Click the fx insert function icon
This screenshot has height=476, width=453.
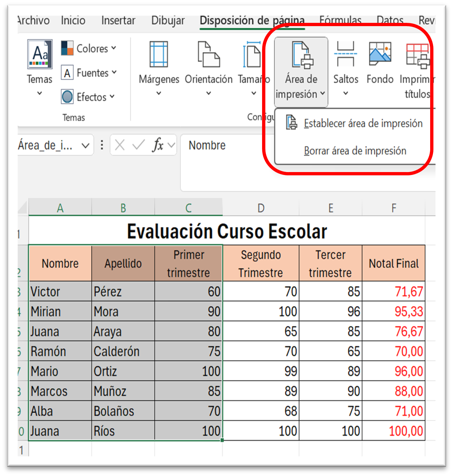158,145
